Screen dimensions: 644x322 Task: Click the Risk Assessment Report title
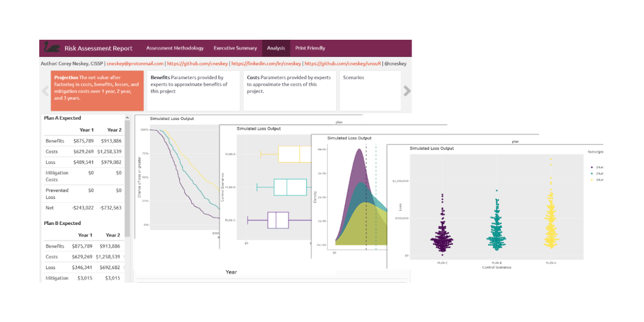[99, 48]
